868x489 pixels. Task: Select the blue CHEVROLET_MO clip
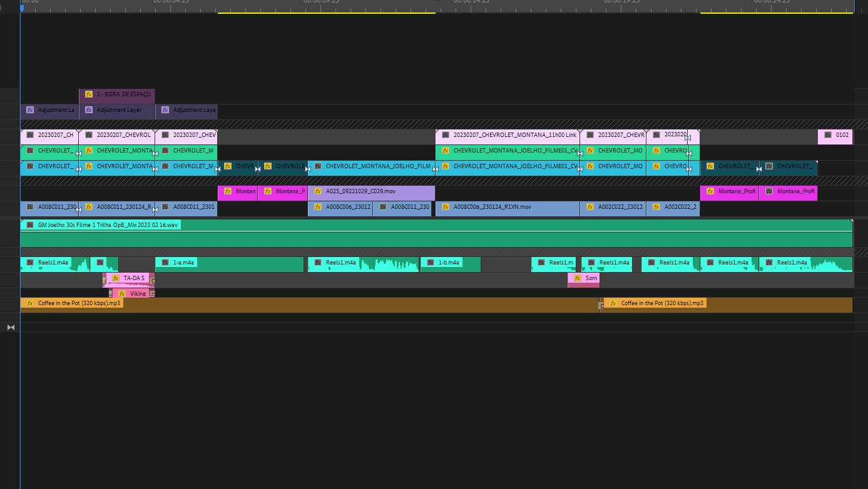pos(613,168)
